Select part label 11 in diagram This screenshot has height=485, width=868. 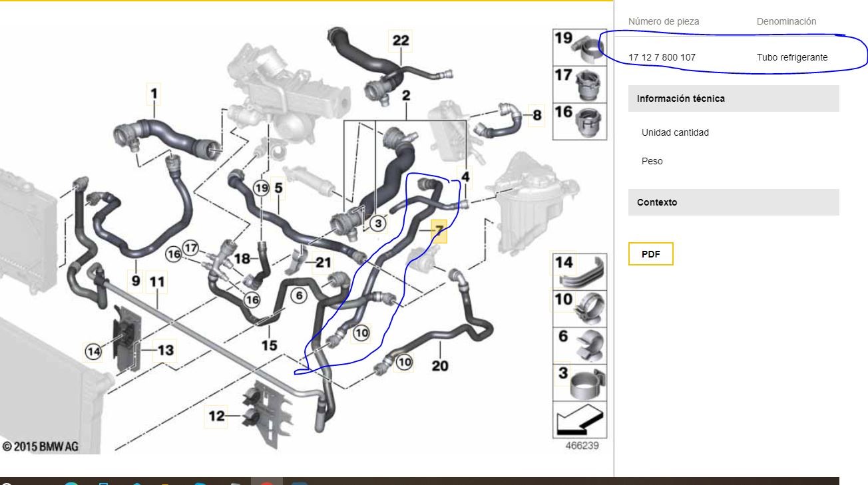click(x=156, y=281)
